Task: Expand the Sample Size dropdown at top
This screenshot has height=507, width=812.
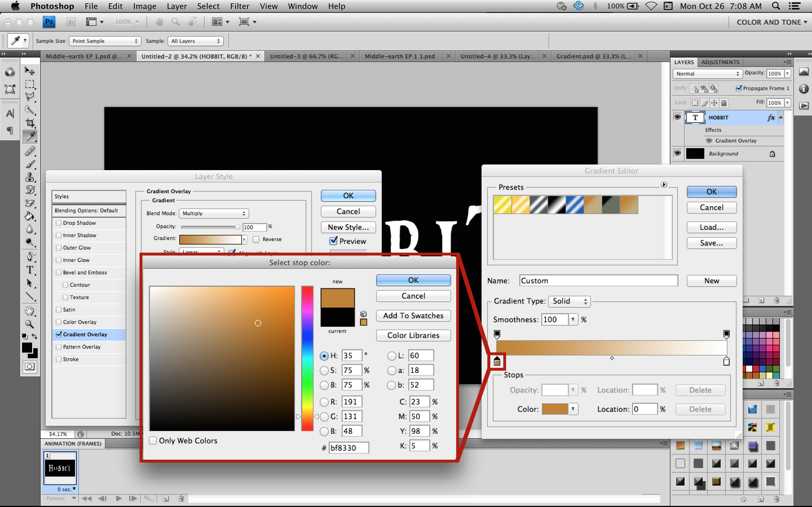Action: point(102,40)
